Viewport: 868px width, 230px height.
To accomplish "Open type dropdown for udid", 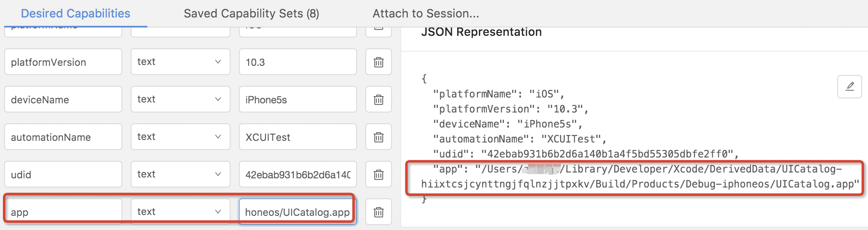I will pyautogui.click(x=180, y=174).
